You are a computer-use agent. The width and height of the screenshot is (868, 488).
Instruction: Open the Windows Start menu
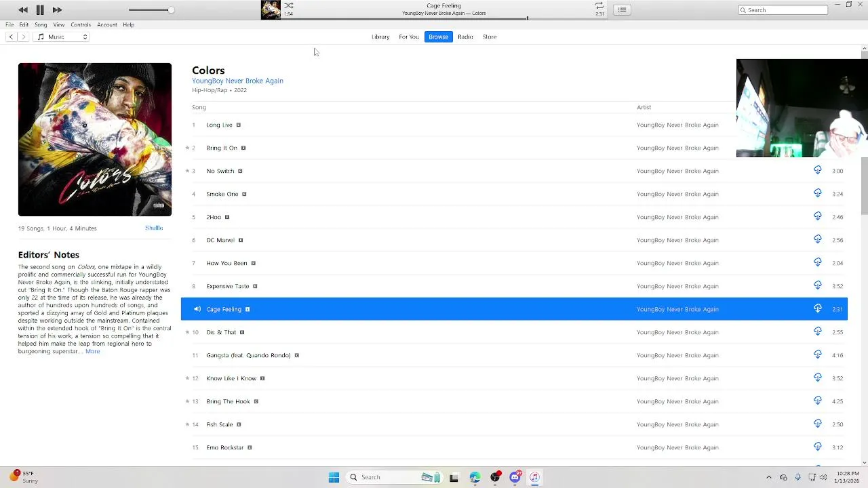[x=334, y=477]
